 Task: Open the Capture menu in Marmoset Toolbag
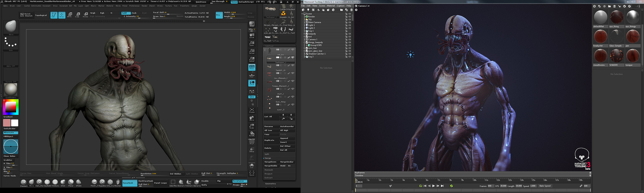click(x=340, y=6)
